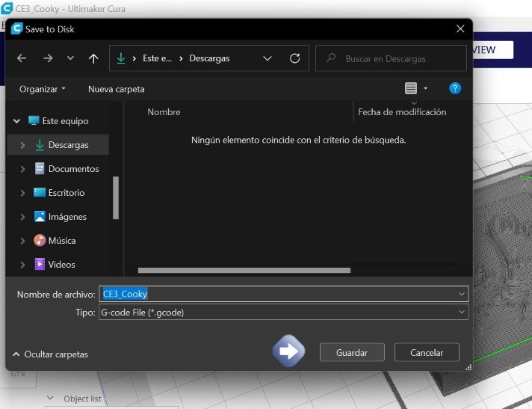
Task: Sort by Fecha de modificación column
Action: pos(402,112)
